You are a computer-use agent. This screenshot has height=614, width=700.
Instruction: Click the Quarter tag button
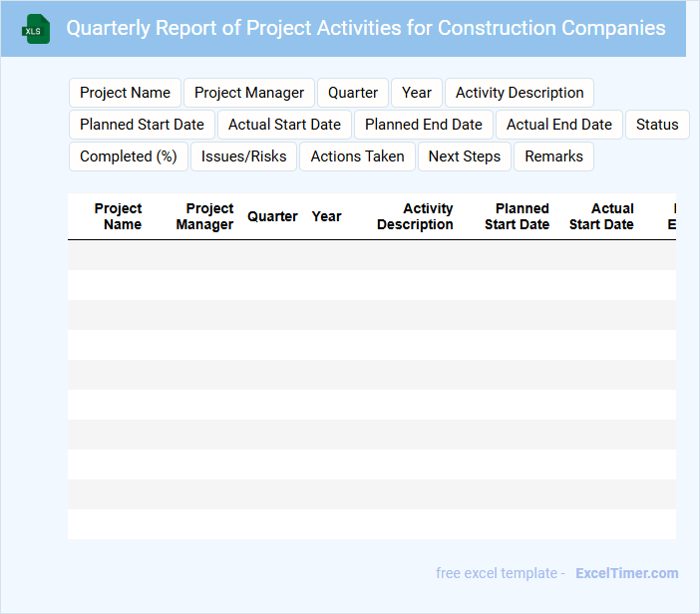(x=353, y=93)
